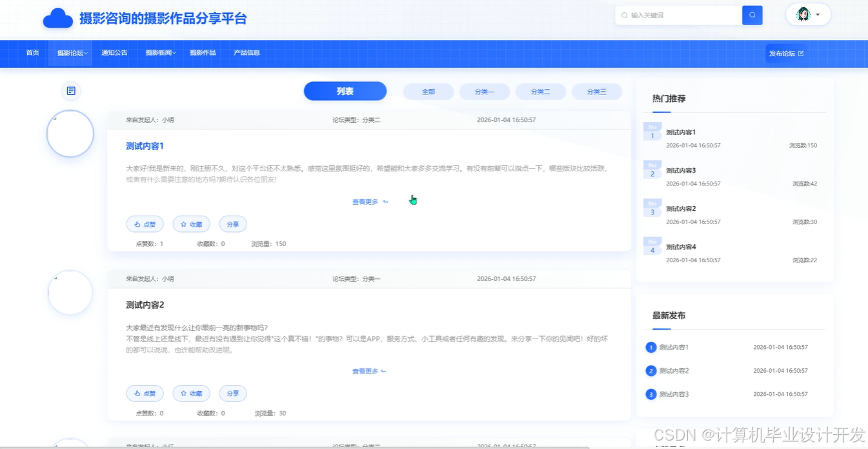Open 通知公告 in the navigation bar
The image size is (868, 449).
pos(114,53)
